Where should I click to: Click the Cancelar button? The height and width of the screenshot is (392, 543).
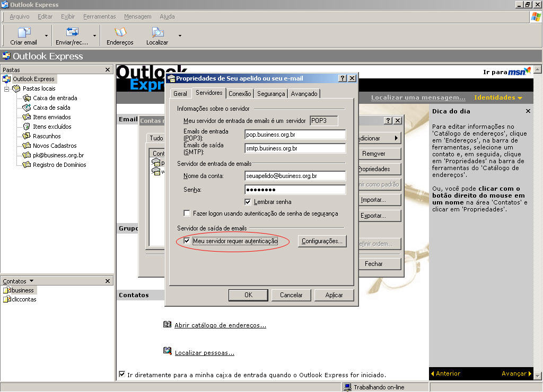pos(291,295)
